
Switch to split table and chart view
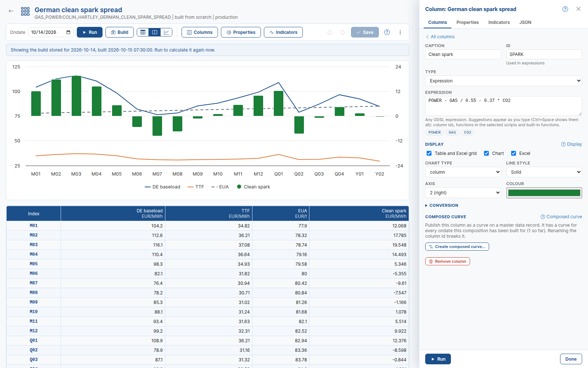[x=155, y=32]
